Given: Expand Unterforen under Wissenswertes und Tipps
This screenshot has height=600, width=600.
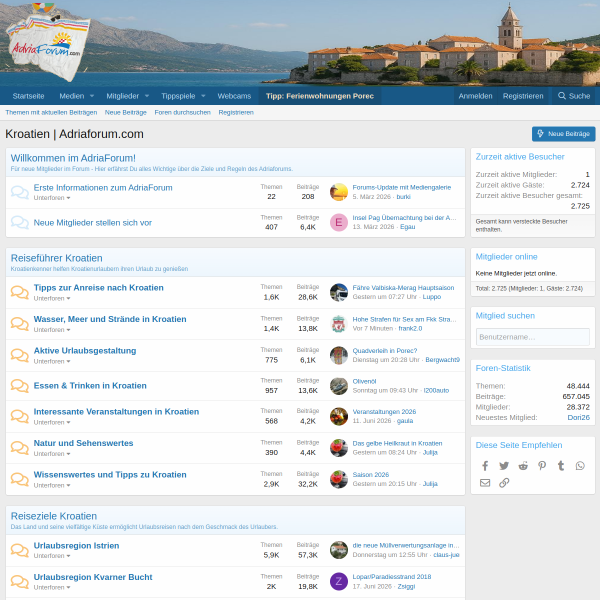Looking at the screenshot, I should pyautogui.click(x=52, y=485).
